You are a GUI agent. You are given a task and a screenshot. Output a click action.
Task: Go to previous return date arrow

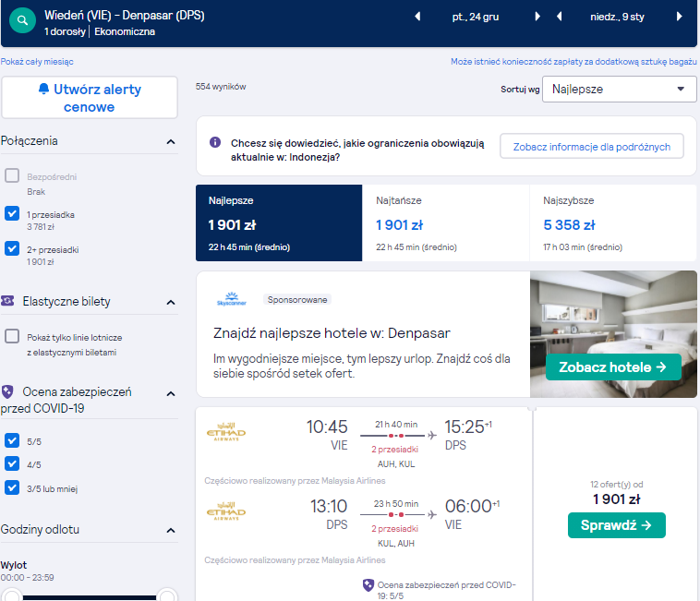[560, 17]
